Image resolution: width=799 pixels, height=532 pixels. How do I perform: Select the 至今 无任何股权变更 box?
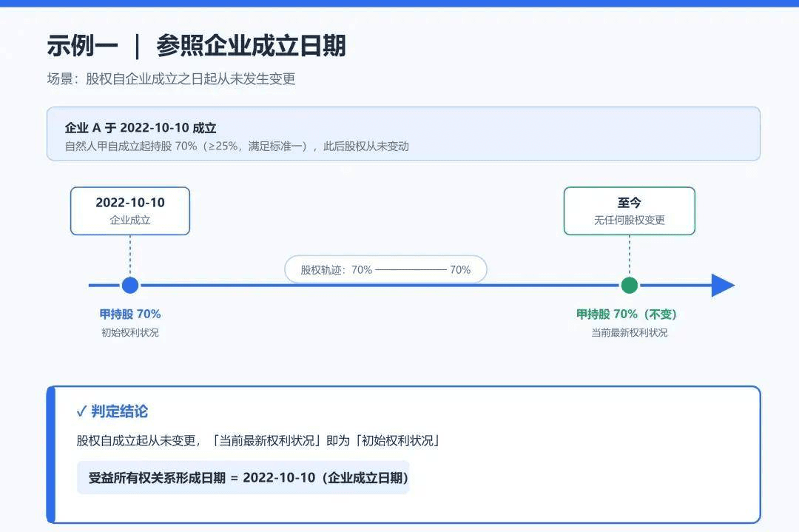[630, 211]
